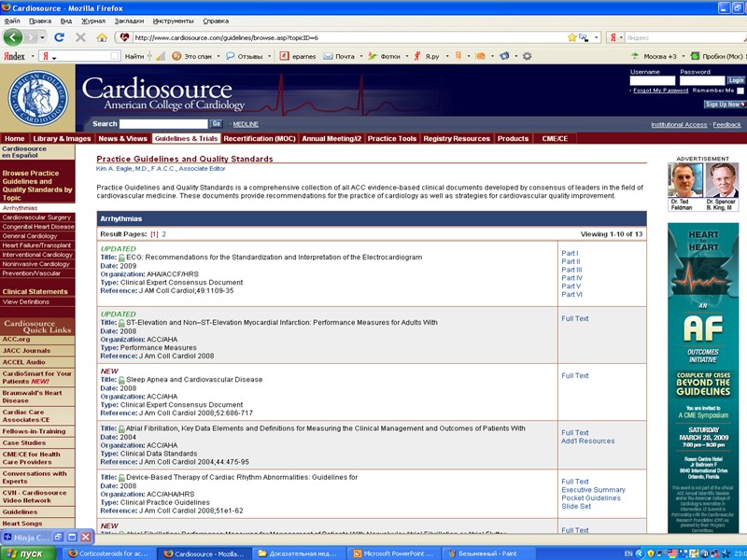Select the 'Guidelines & Trials' site tab
Image resolution: width=747 pixels, height=560 pixels.
pyautogui.click(x=186, y=138)
